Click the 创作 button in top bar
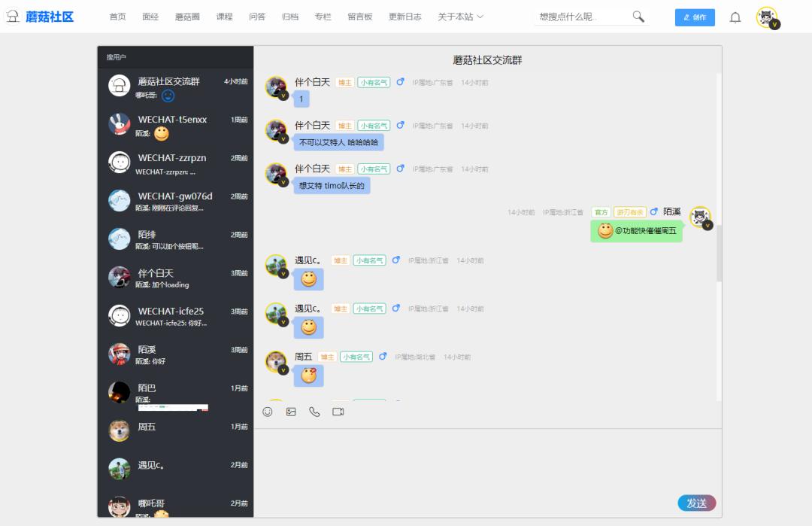The image size is (812, 526). (x=694, y=17)
